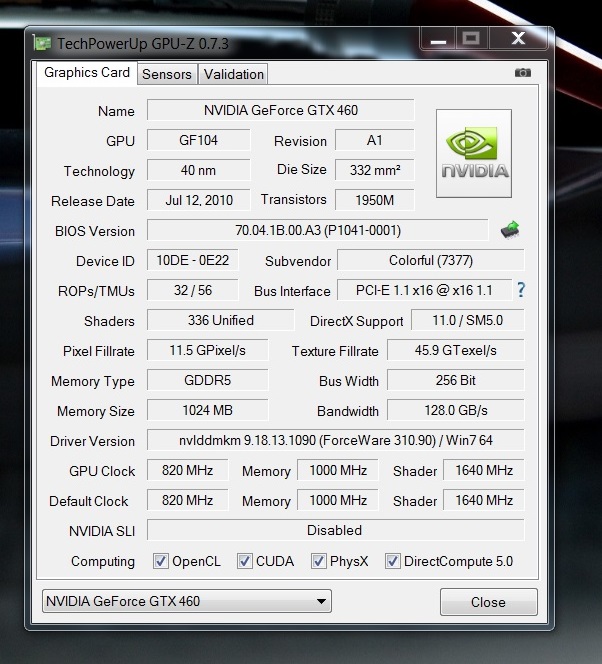
Task: Click the Default Clock row Memory 1000 MHz field
Action: pyautogui.click(x=338, y=501)
